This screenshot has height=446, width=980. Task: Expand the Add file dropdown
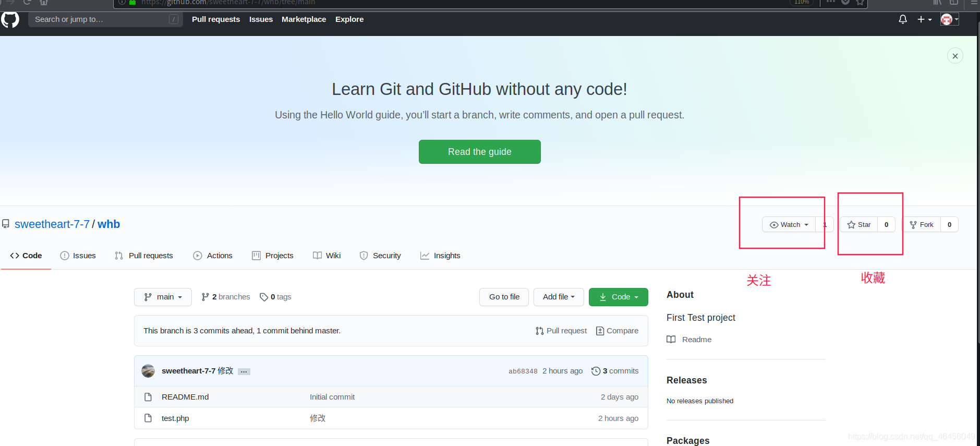tap(559, 297)
